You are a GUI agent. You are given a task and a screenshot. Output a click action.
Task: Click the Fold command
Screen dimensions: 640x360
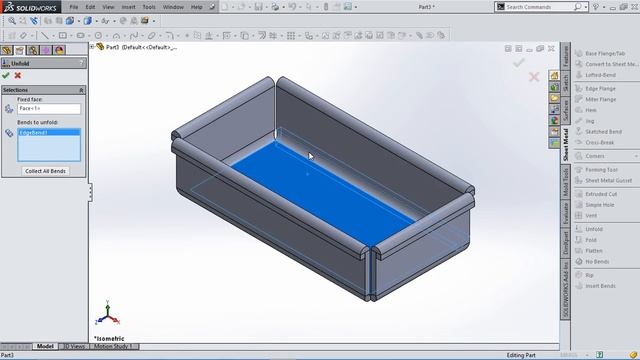pos(587,240)
